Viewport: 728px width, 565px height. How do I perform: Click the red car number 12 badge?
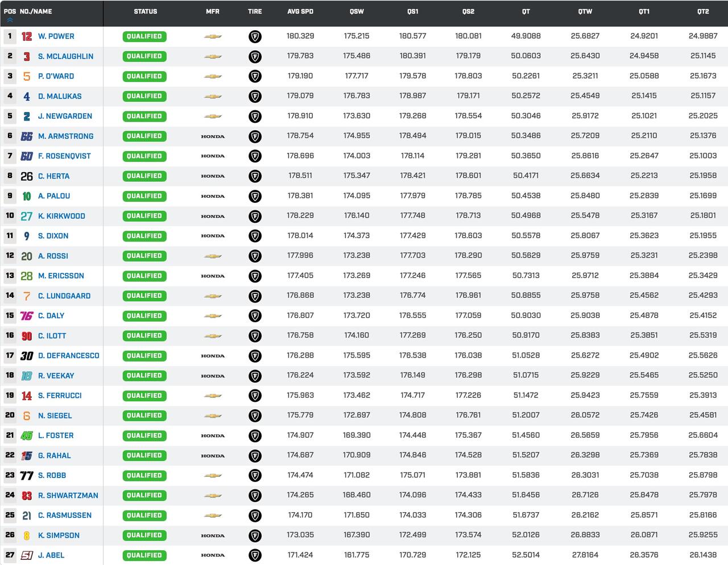point(27,36)
